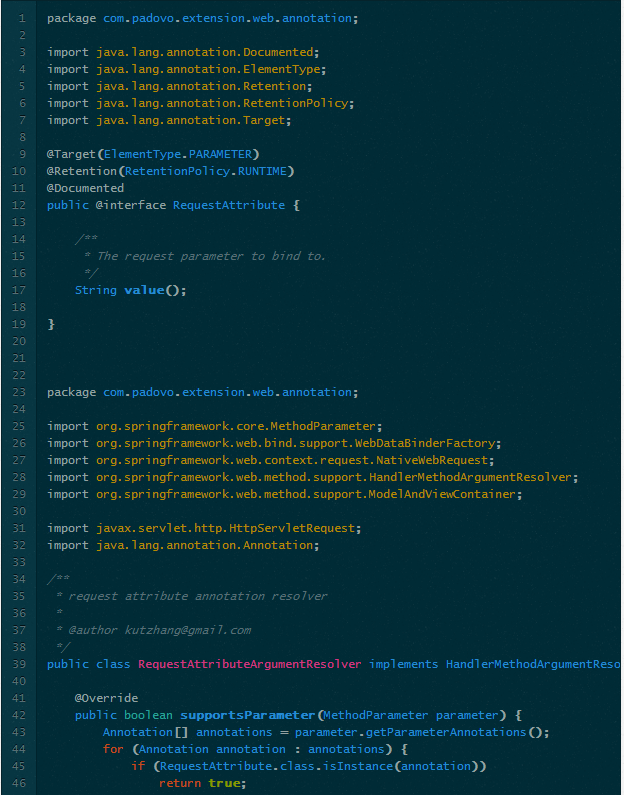
Task: Click the @Override annotation on line 41
Action: tap(106, 698)
